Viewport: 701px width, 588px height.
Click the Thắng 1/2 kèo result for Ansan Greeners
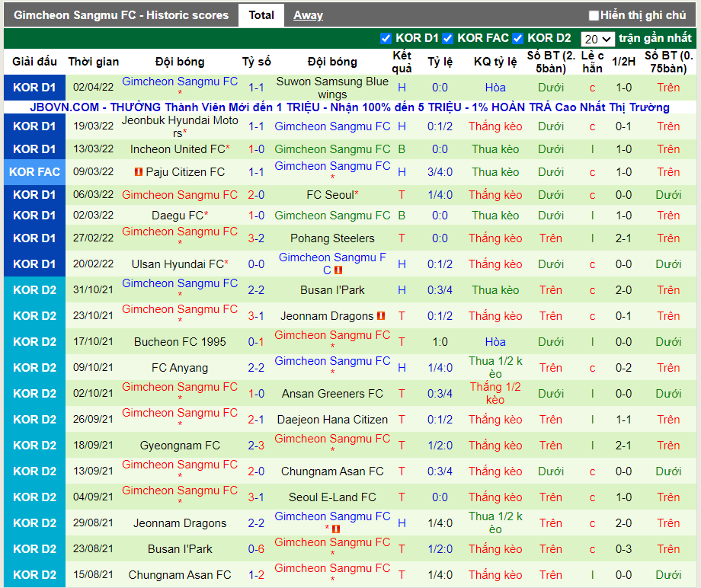(495, 393)
